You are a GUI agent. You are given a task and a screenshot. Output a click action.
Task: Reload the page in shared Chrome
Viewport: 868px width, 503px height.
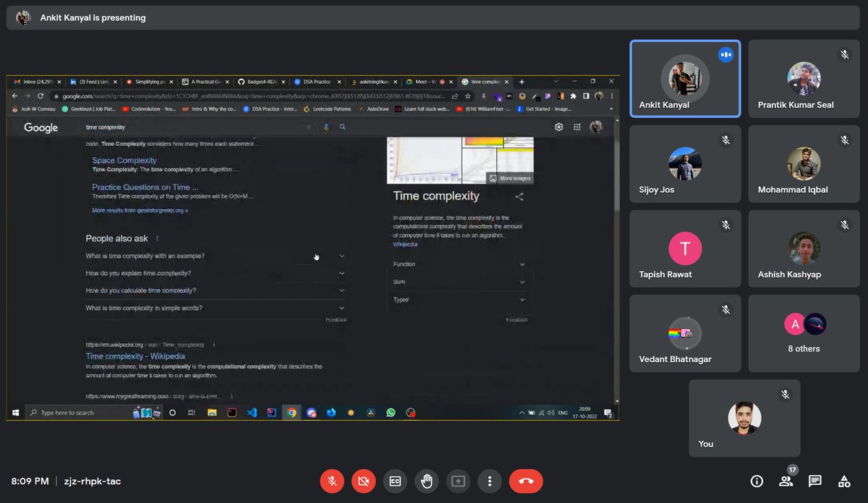coord(41,96)
